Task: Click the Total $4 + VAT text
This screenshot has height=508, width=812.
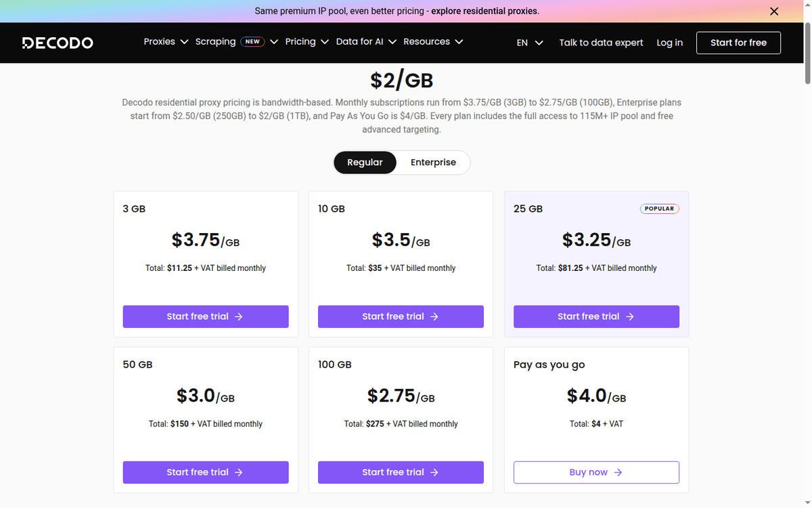Action: [596, 424]
